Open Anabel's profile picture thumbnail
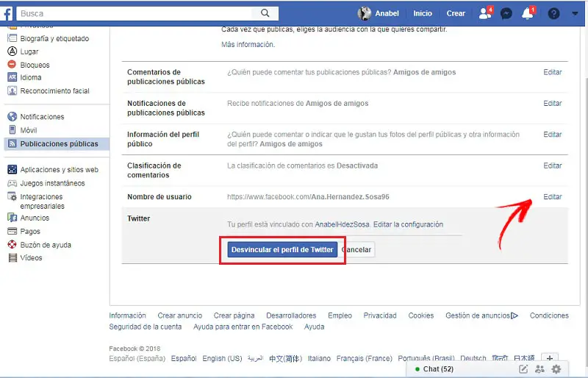 [364, 13]
